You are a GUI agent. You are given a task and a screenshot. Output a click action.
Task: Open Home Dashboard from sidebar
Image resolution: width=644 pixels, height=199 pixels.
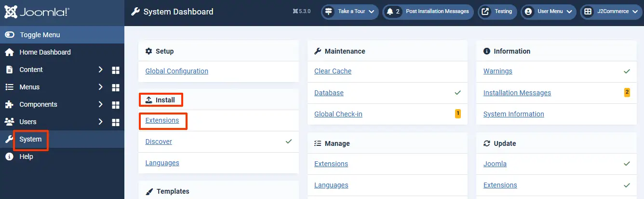[45, 52]
